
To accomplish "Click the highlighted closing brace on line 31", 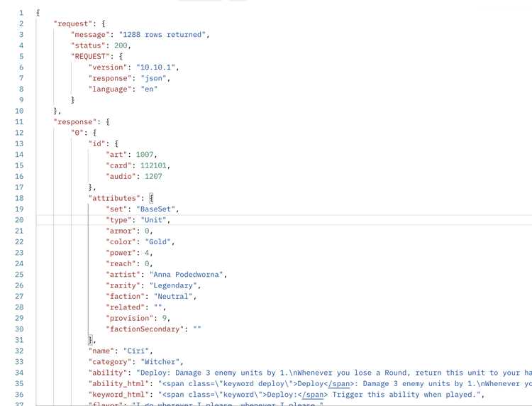I will [90, 339].
